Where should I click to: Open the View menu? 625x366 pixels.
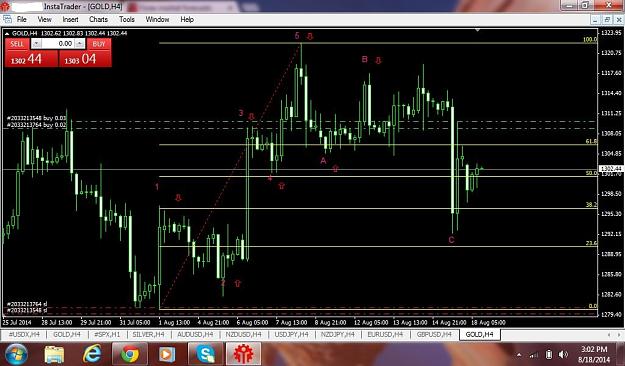[x=45, y=19]
